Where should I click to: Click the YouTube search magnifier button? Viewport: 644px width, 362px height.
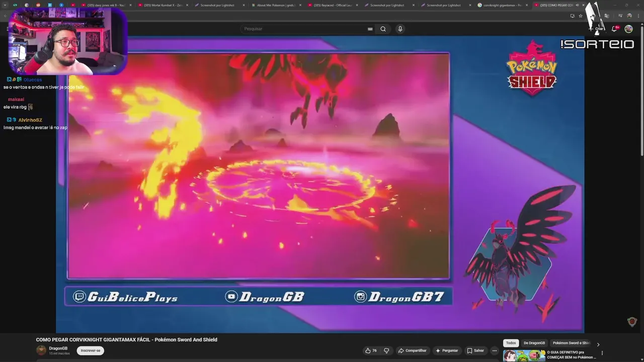(383, 29)
